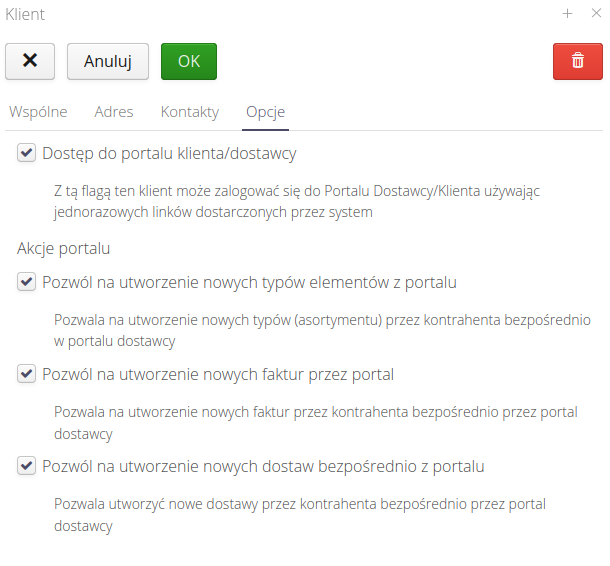
Task: Go to the Kontakty tab
Action: tap(189, 112)
